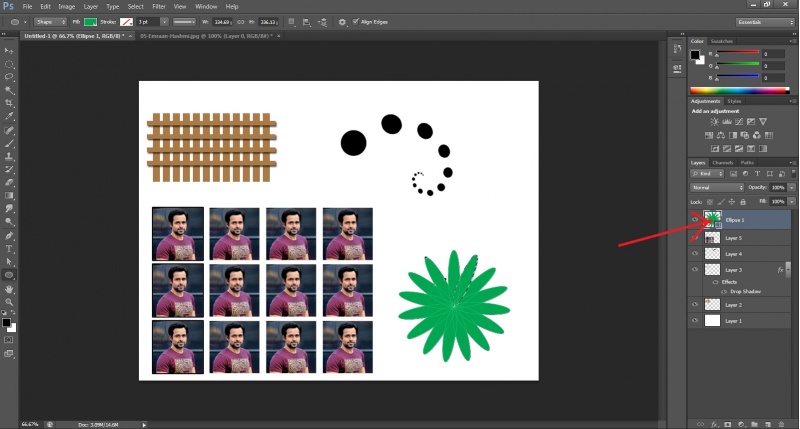Image resolution: width=800 pixels, height=429 pixels.
Task: Switch to the Swatches tab
Action: (x=721, y=41)
